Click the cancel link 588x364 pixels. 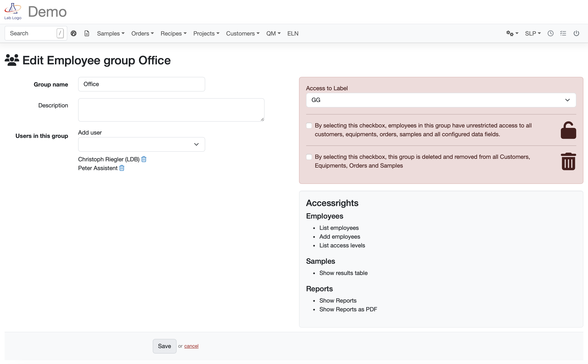pyautogui.click(x=191, y=346)
